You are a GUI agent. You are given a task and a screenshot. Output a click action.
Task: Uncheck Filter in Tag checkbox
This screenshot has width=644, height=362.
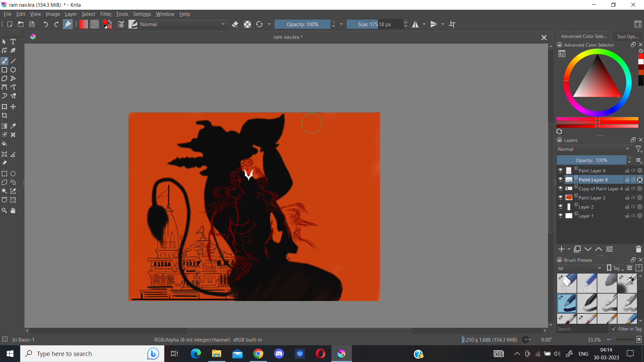pyautogui.click(x=613, y=329)
